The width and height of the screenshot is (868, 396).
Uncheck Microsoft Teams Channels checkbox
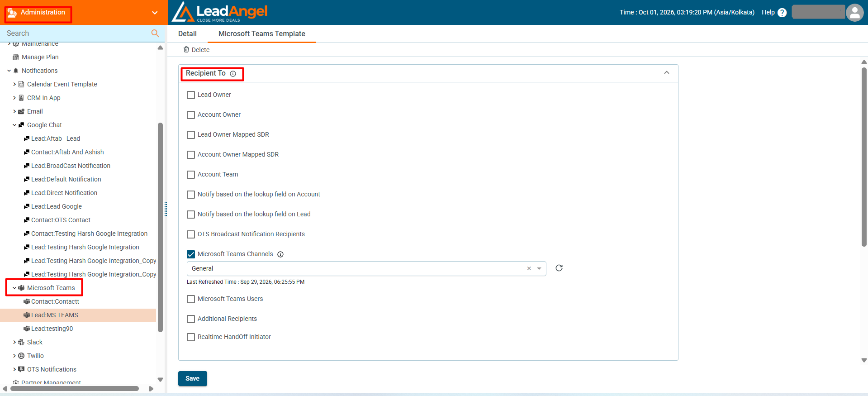click(191, 254)
